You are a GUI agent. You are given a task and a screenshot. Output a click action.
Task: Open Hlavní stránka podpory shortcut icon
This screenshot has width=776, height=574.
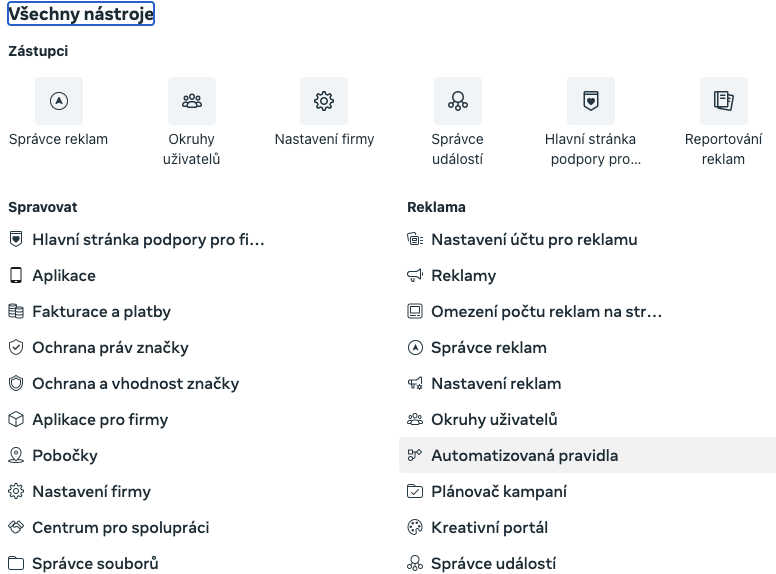[x=591, y=101]
